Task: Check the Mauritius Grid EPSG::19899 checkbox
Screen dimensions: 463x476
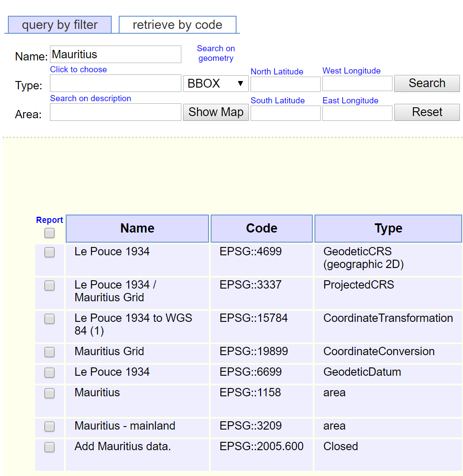Action: [49, 352]
